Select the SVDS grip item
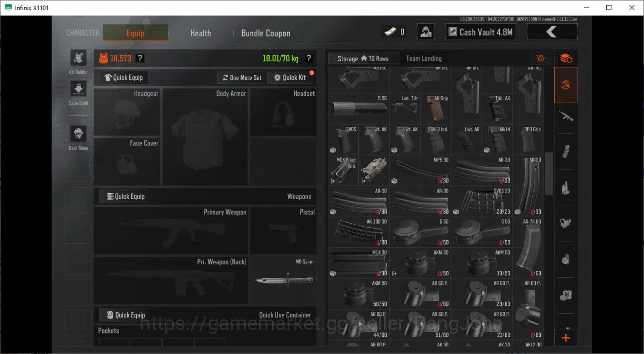The width and height of the screenshot is (644, 354). click(x=344, y=139)
